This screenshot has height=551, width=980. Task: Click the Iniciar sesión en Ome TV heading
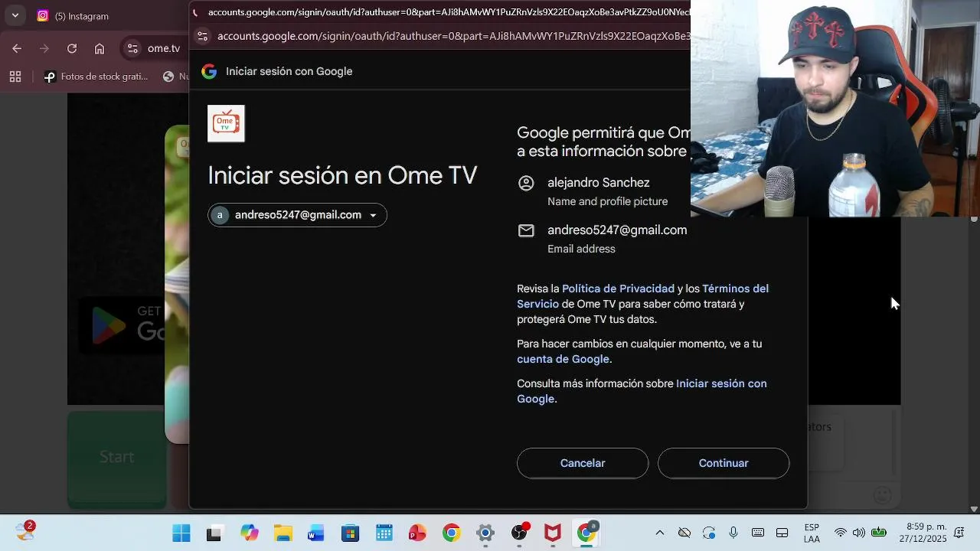tap(342, 175)
